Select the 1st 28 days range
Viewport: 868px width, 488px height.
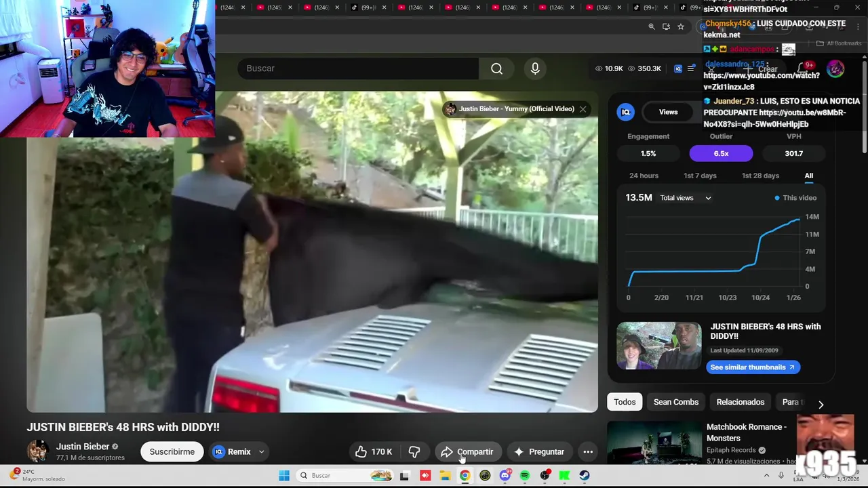coord(760,176)
